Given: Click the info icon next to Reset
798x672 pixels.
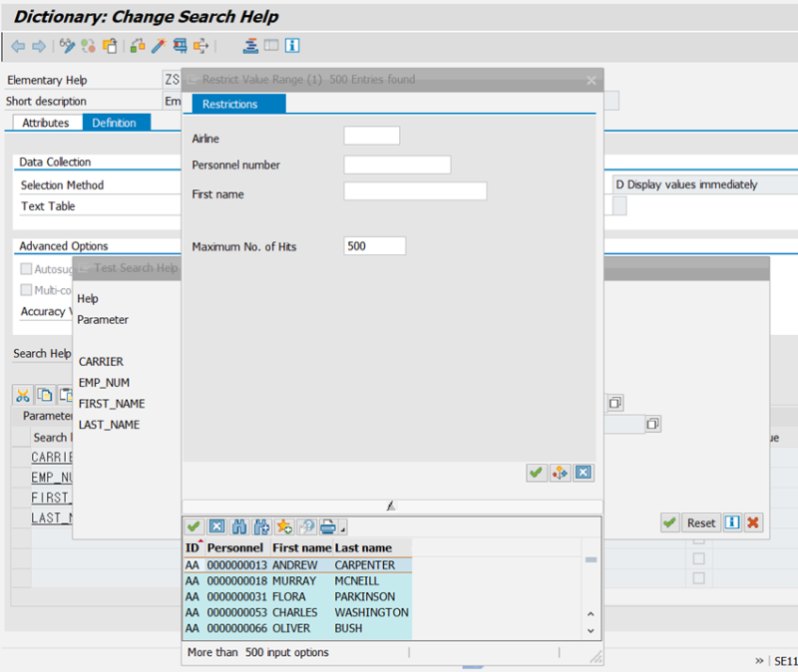Looking at the screenshot, I should 732,522.
